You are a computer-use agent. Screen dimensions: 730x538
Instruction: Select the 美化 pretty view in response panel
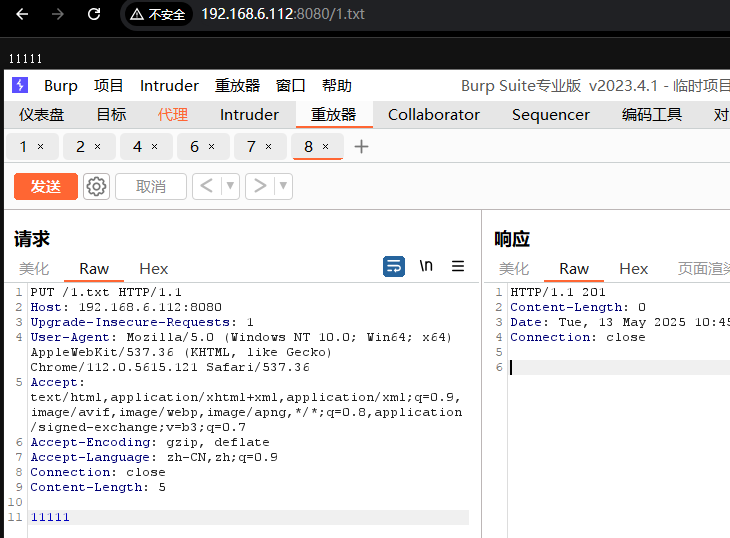514,269
